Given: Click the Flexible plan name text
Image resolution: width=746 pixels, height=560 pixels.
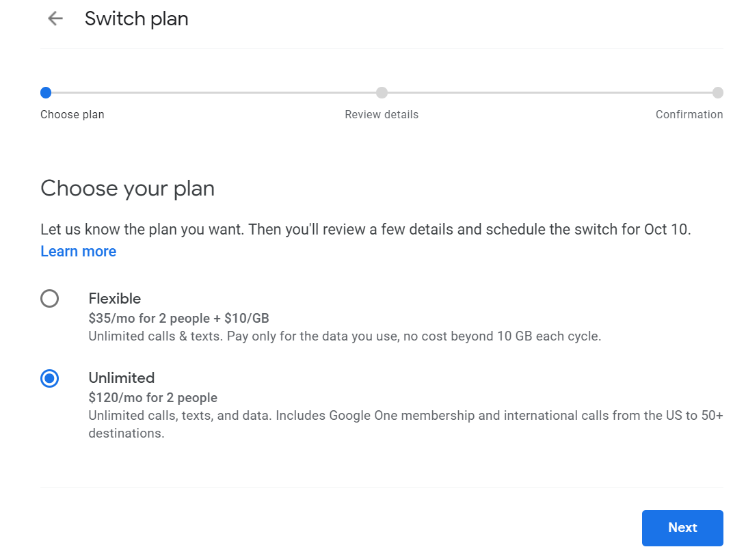Looking at the screenshot, I should click(114, 298).
